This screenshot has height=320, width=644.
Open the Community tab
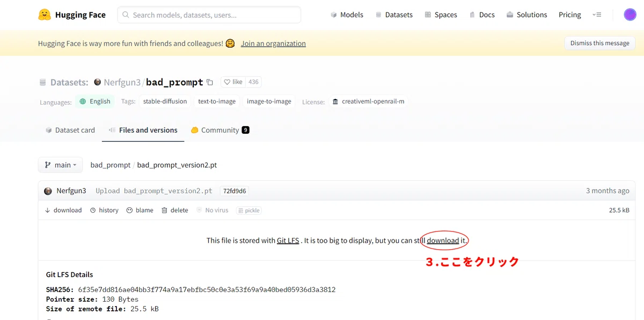220,130
